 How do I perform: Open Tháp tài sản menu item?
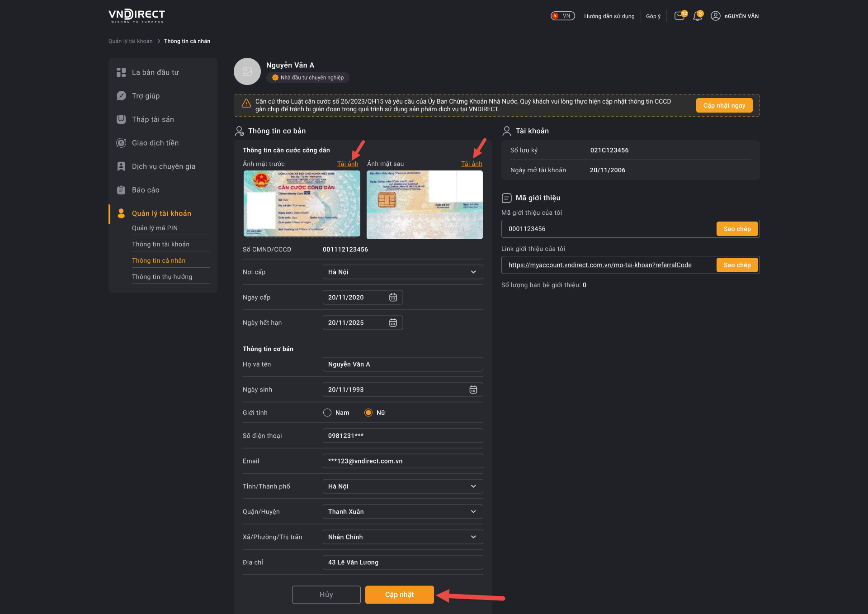click(153, 119)
